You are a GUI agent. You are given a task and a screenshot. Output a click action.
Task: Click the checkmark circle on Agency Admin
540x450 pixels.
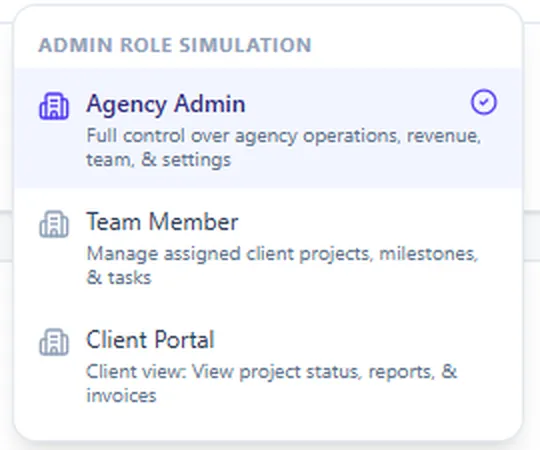484,102
